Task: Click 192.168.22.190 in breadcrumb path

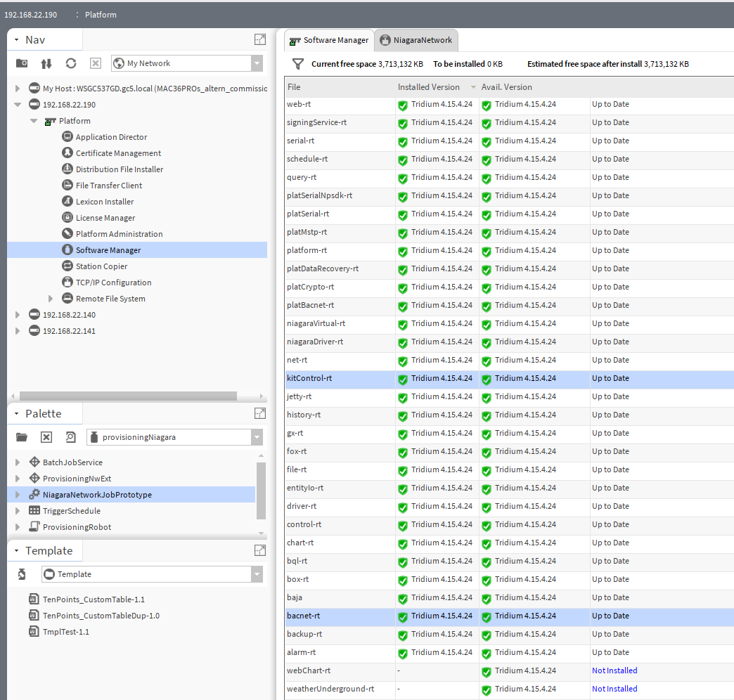Action: point(31,15)
